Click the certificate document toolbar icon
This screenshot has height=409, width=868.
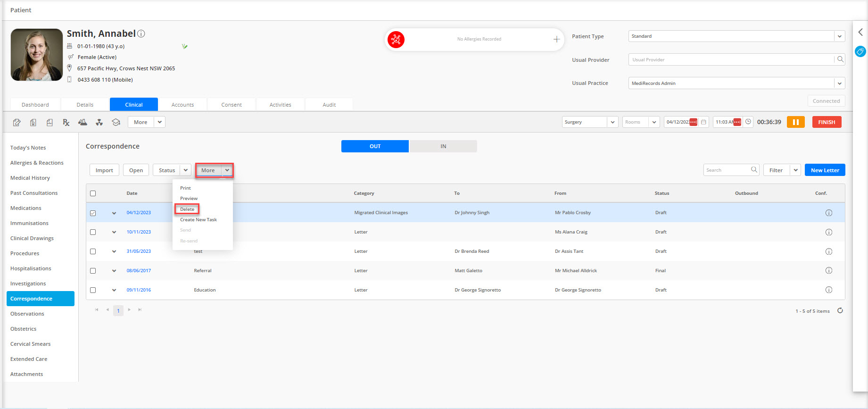[x=33, y=122]
